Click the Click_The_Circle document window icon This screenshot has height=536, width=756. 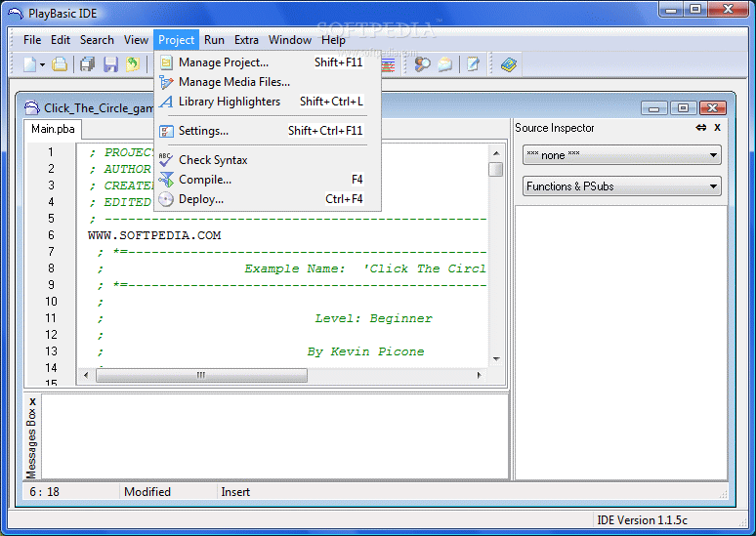(32, 107)
